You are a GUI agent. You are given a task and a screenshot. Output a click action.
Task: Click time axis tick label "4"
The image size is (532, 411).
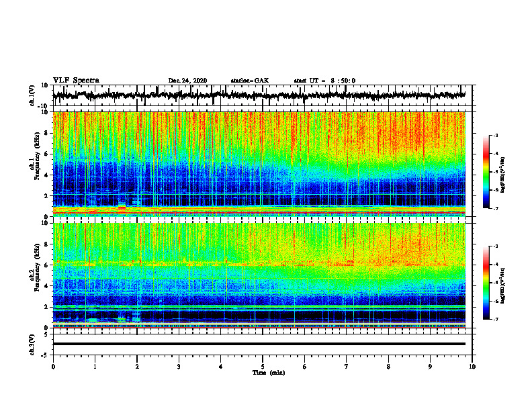coord(221,367)
